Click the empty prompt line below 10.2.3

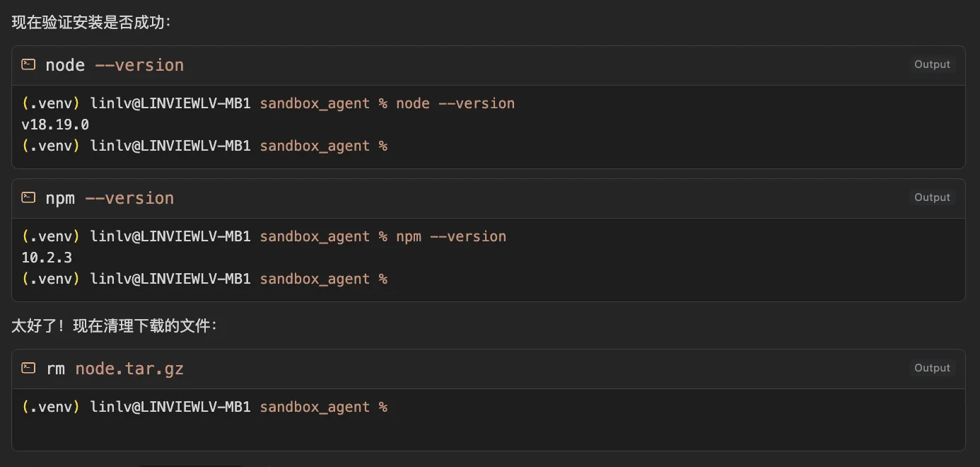tap(204, 279)
